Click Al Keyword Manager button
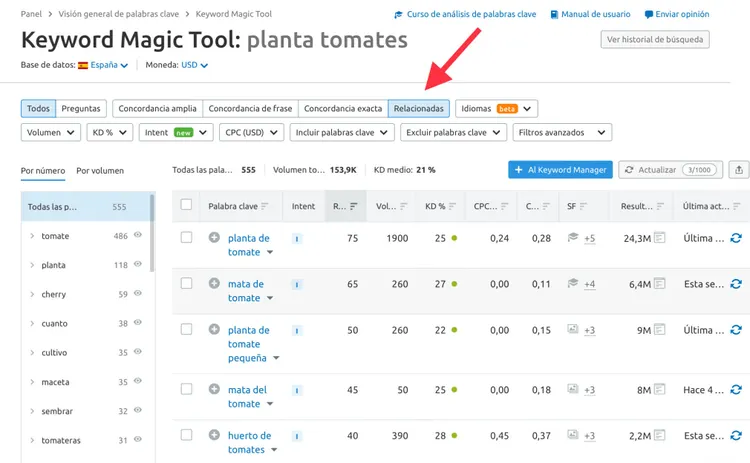 coord(560,170)
